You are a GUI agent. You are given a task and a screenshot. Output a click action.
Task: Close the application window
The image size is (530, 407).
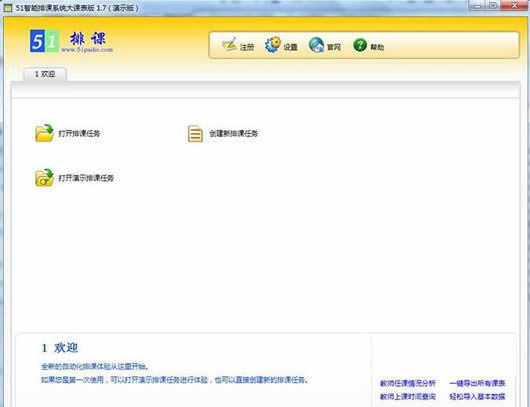coord(514,5)
